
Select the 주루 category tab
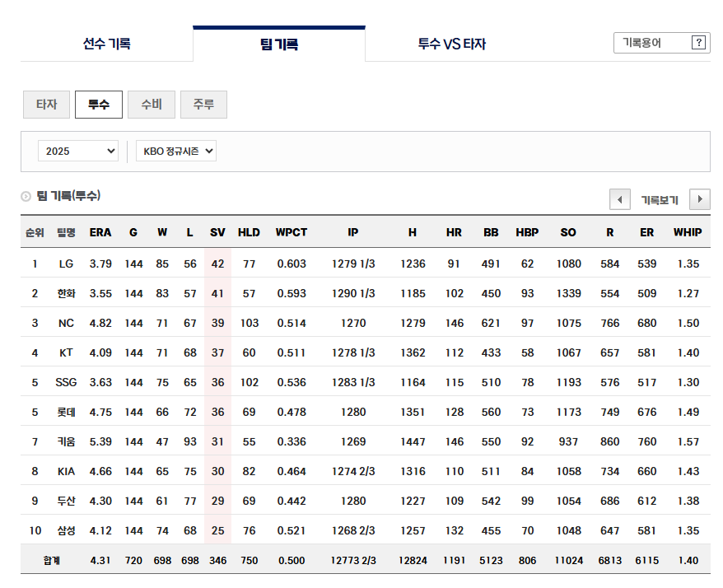coord(203,105)
